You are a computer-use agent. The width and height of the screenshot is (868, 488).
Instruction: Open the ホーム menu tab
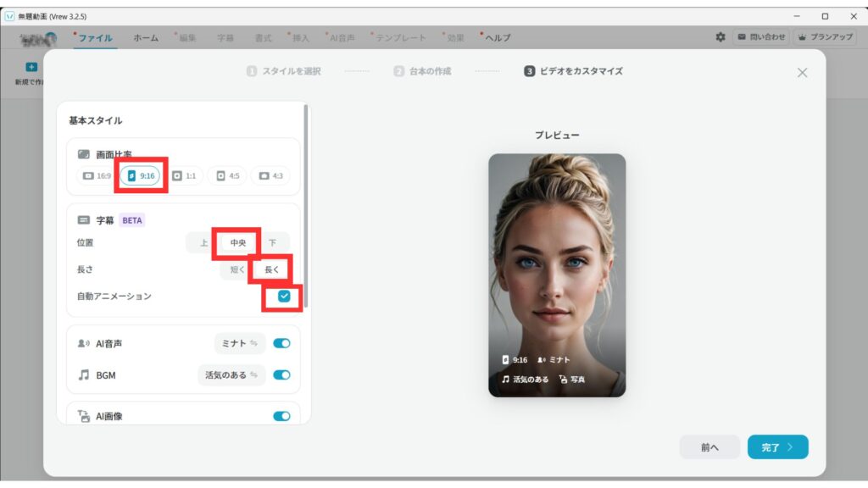(146, 37)
